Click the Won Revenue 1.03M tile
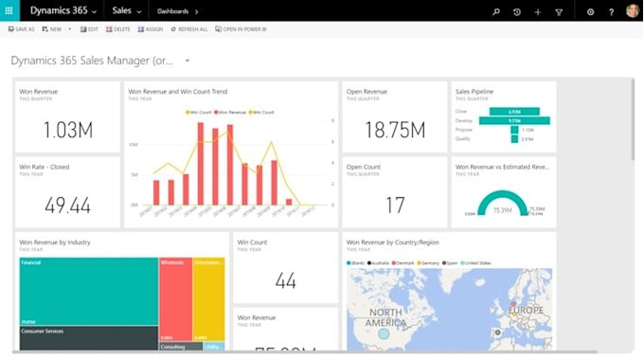This screenshot has height=358, width=644. (x=67, y=116)
